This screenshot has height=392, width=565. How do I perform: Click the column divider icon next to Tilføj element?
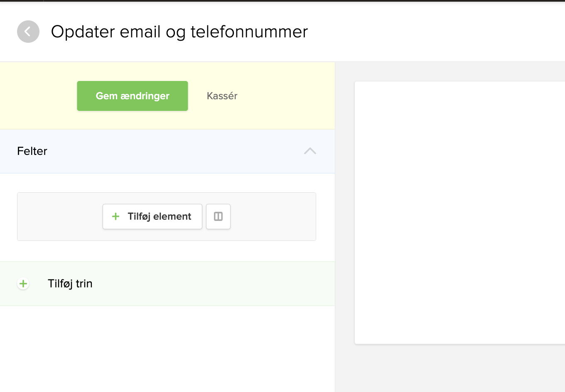[x=218, y=216]
